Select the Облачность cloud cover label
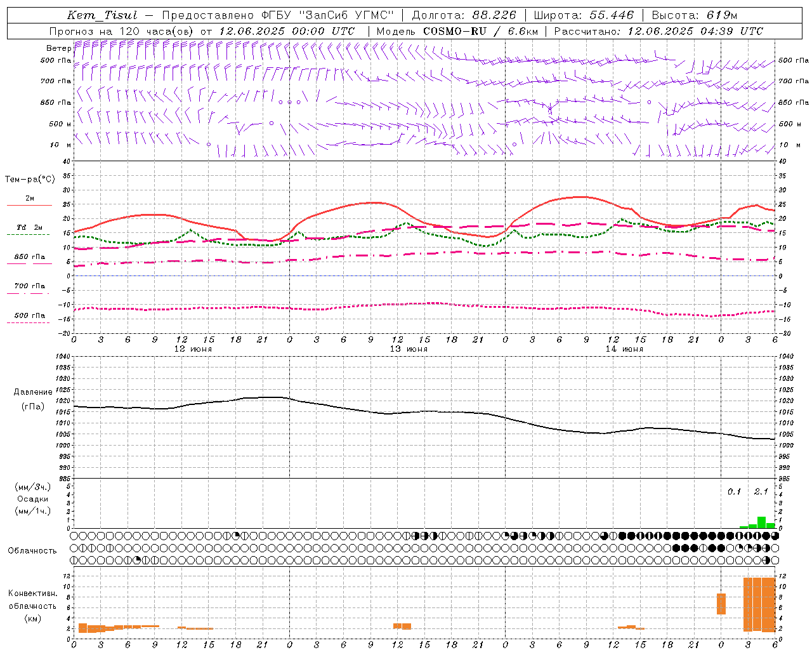The height and width of the screenshot is (650, 812). tap(32, 551)
